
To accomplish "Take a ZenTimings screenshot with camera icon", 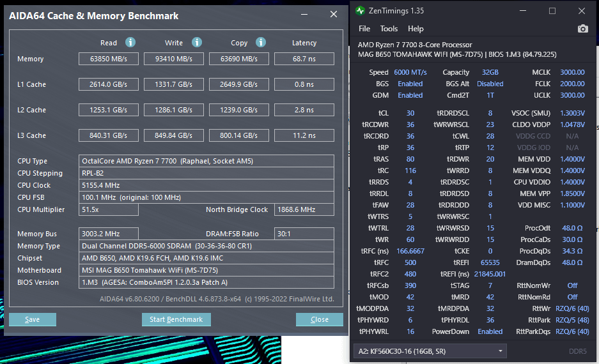I will (582, 29).
